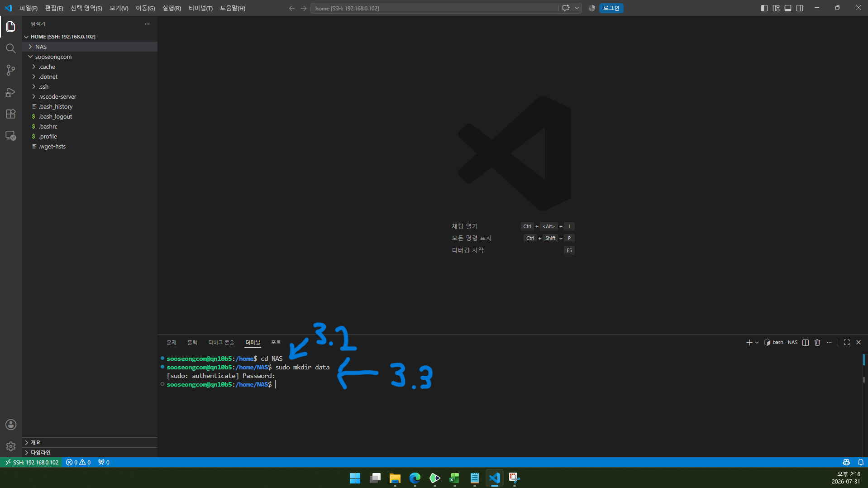
Task: Open the Explorer view in activity bar
Action: point(11,27)
